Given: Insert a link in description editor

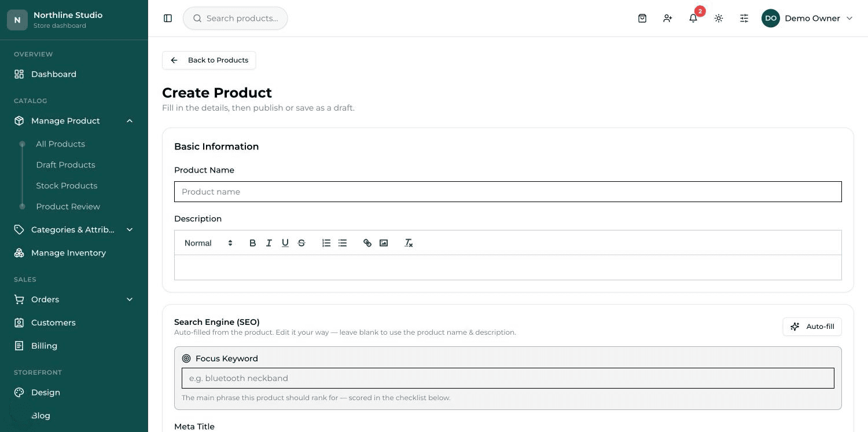Looking at the screenshot, I should click(x=367, y=243).
